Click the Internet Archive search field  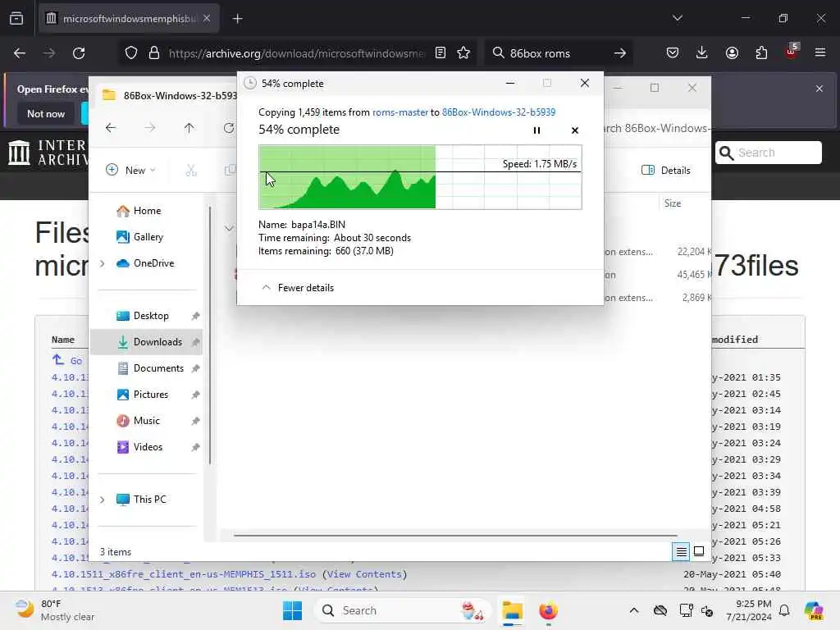pos(768,153)
